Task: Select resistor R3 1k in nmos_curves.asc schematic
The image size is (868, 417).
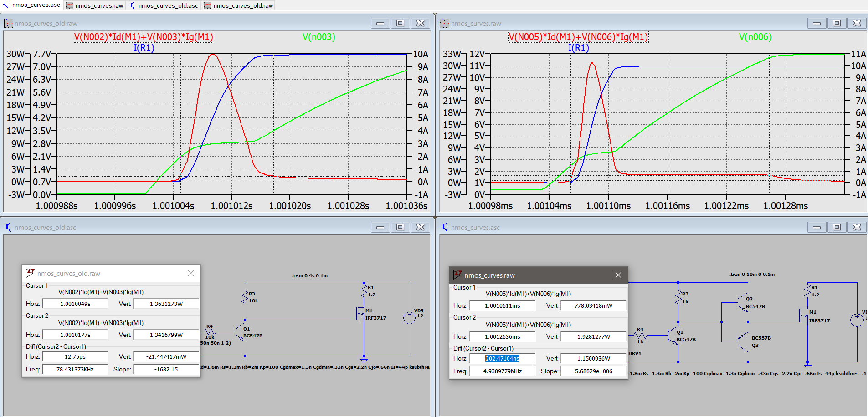Action: point(678,297)
